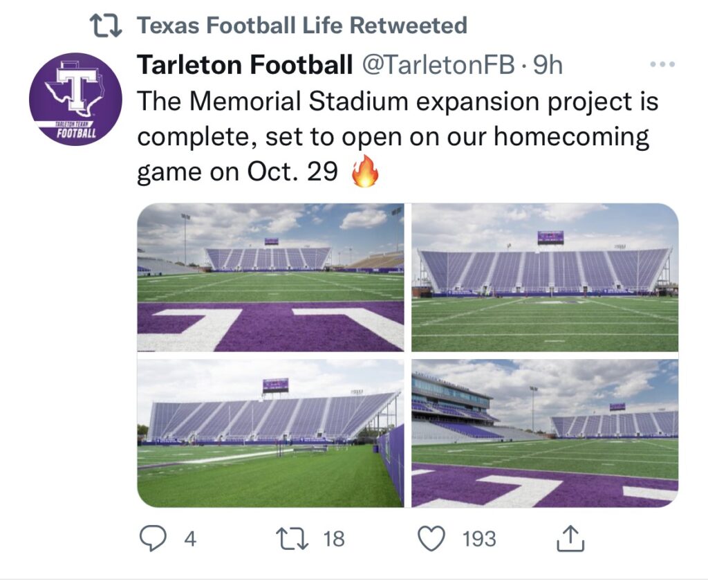
Task: Click the 193 likes count
Action: [479, 539]
